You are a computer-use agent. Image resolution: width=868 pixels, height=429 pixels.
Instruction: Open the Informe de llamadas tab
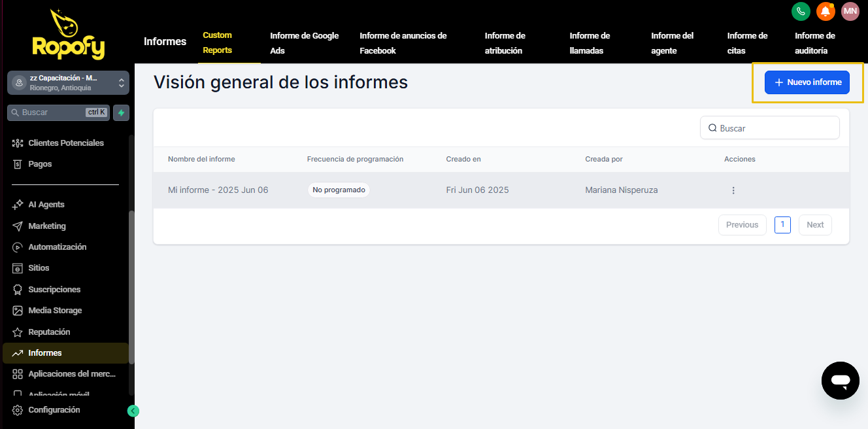[590, 43]
